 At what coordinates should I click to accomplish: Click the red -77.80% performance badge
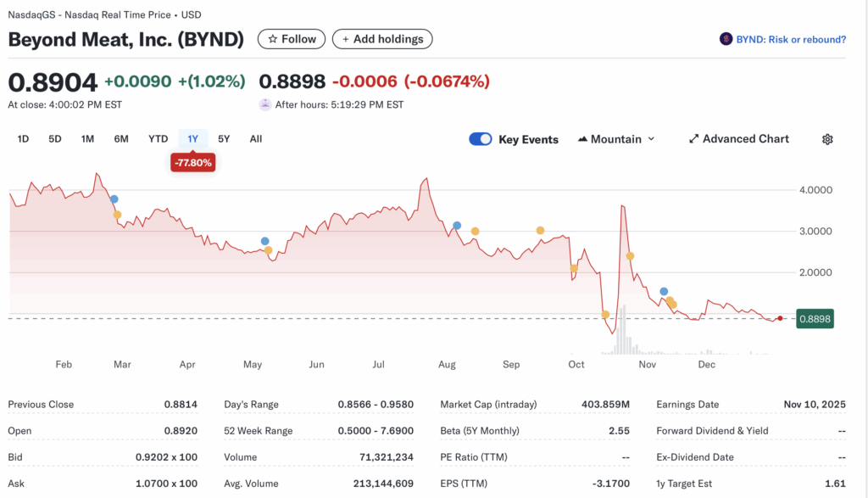(192, 162)
